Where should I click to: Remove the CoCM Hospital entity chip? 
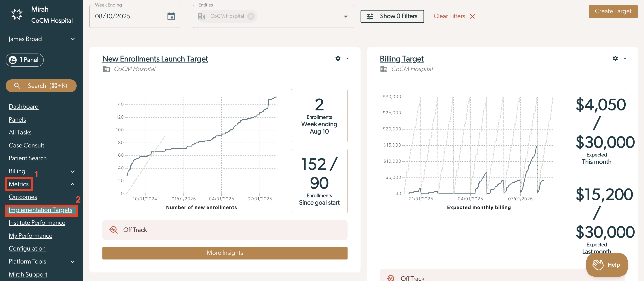[x=251, y=16]
